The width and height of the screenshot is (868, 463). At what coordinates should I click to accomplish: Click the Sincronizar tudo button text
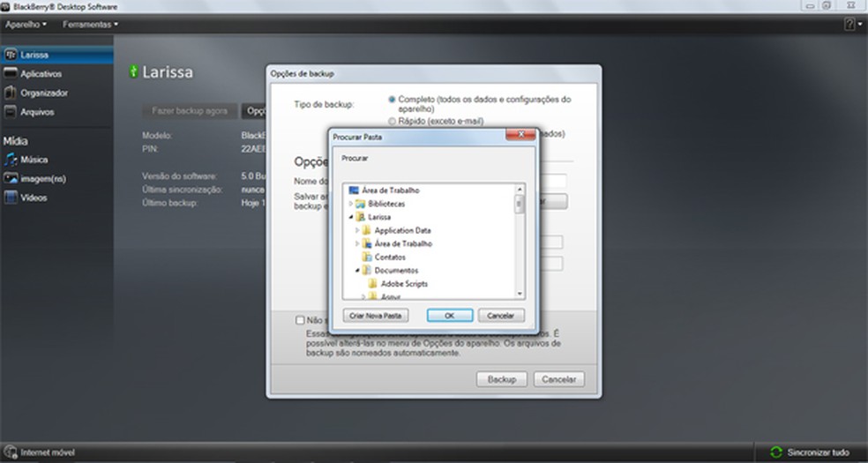tap(818, 452)
